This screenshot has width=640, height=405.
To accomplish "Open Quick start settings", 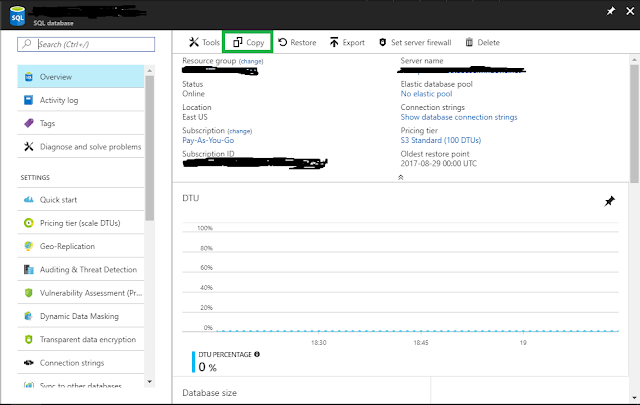I will pos(81,200).
